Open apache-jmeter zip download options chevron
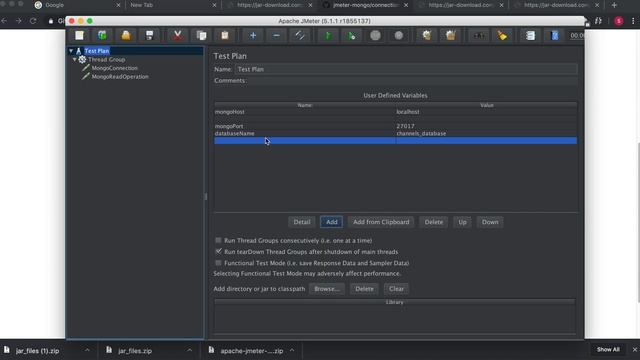Image resolution: width=640 pixels, height=360 pixels. coord(292,350)
